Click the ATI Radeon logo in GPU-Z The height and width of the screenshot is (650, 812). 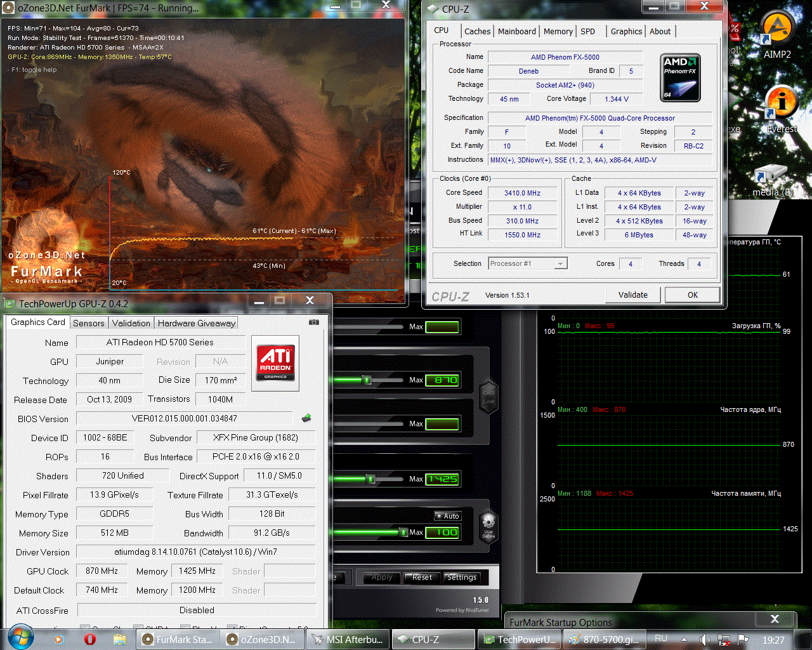pyautogui.click(x=275, y=363)
